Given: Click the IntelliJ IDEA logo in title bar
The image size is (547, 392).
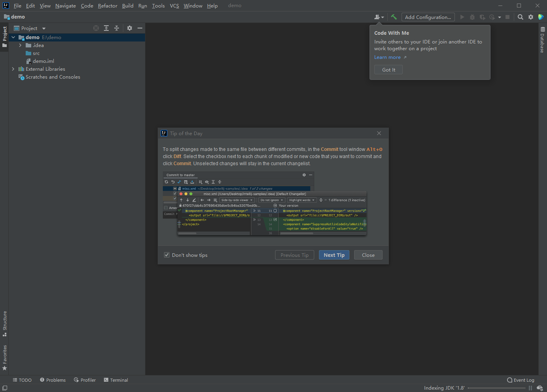Looking at the screenshot, I should tap(6, 6).
